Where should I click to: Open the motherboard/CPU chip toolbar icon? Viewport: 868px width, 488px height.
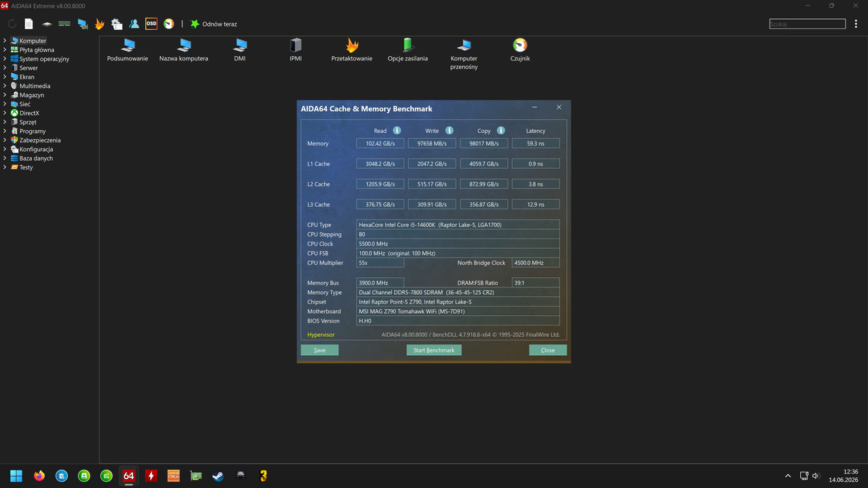47,24
